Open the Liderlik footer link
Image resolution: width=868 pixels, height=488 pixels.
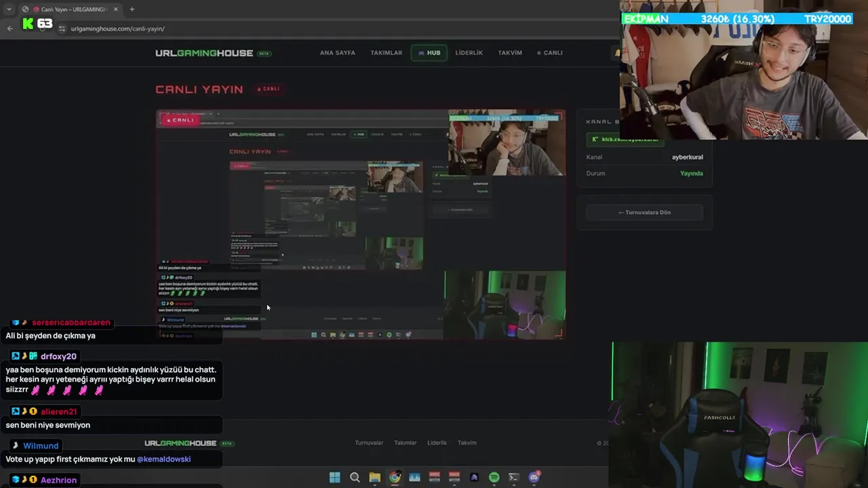[x=437, y=443]
